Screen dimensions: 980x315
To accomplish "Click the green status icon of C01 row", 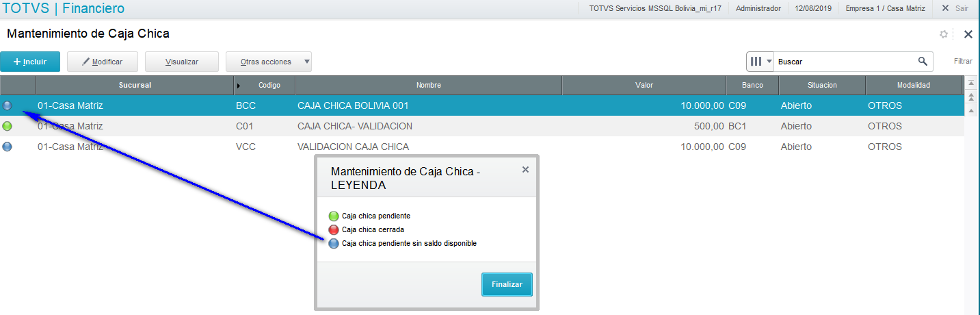I will [x=8, y=126].
